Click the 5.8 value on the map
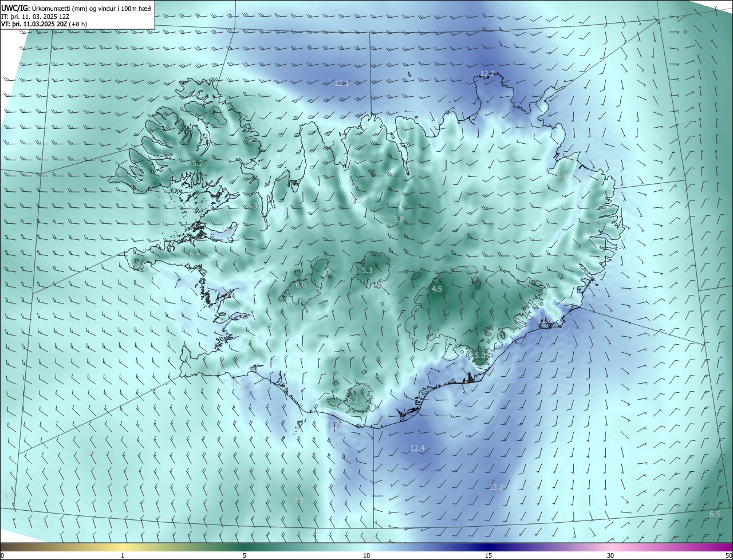Viewport: 733px width, 560px height. click(399, 219)
